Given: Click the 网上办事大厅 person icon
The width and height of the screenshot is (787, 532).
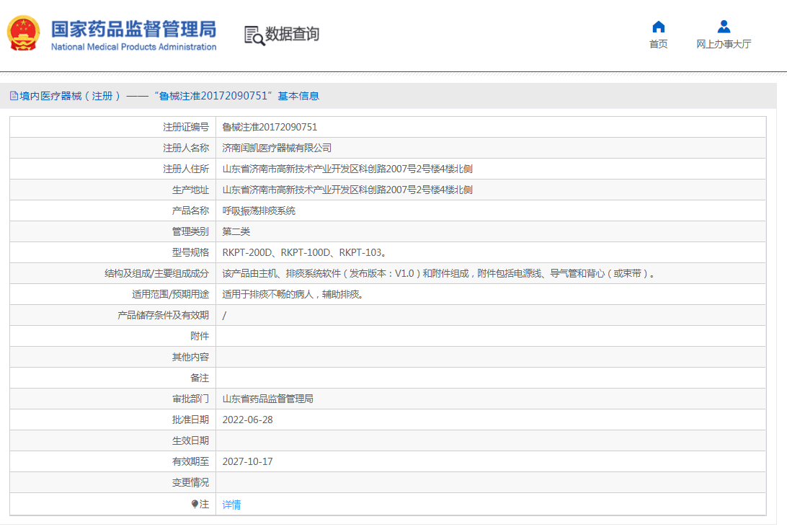Looking at the screenshot, I should [724, 27].
